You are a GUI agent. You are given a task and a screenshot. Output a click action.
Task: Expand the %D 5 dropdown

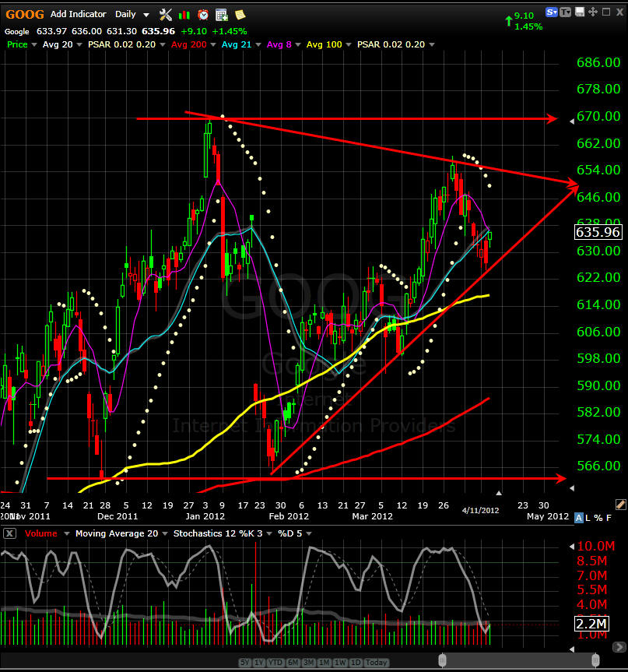point(309,533)
